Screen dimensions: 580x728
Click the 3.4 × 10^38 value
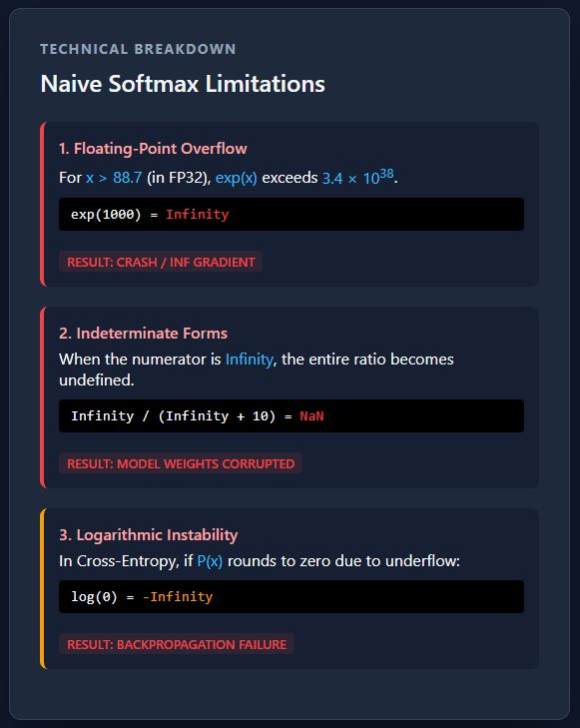click(357, 177)
